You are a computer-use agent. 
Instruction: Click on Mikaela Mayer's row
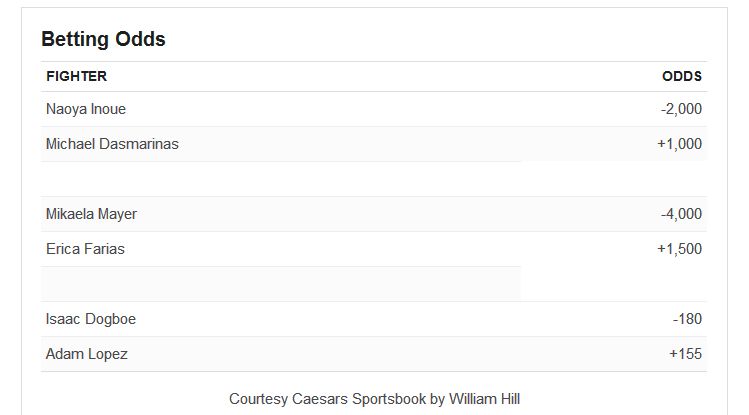coord(374,214)
